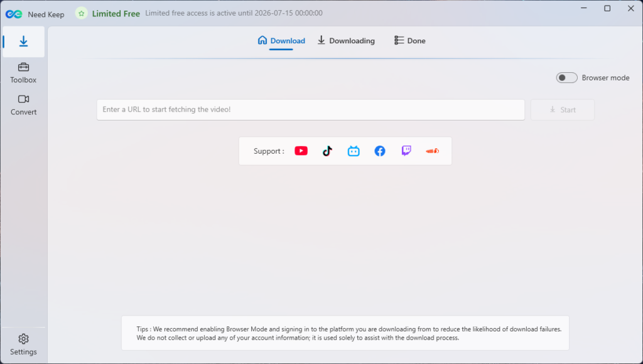Click the green Limited Free star badge
643x364 pixels.
click(81, 14)
